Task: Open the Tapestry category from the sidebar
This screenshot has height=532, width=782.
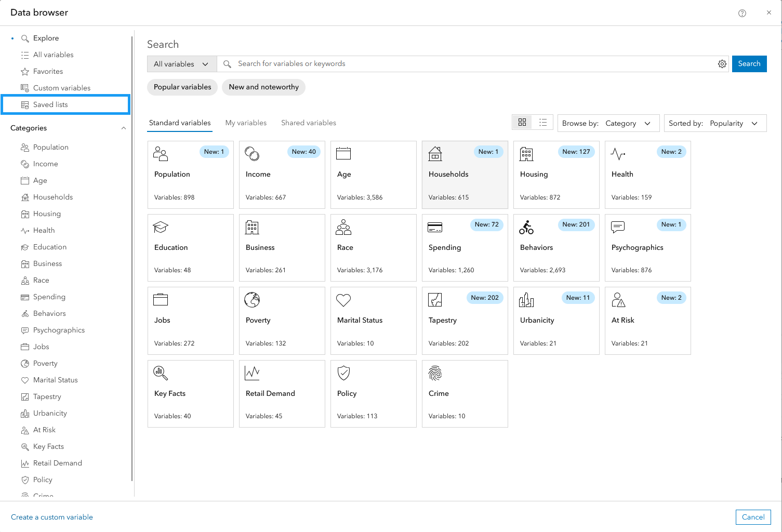Action: click(46, 396)
